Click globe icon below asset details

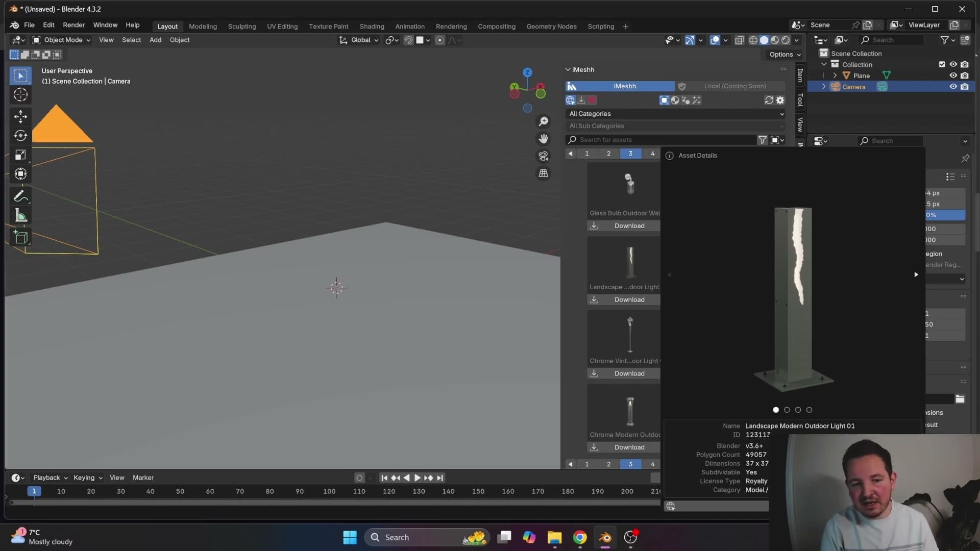pos(671,506)
